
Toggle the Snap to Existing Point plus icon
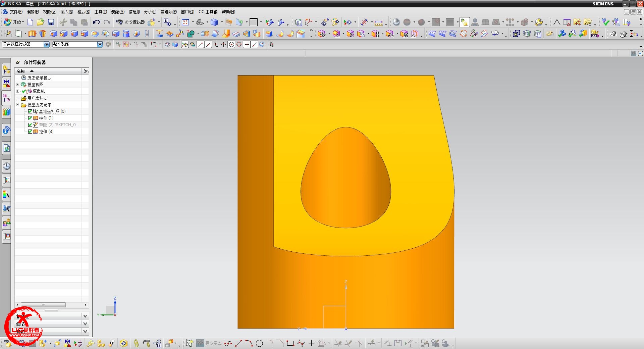tap(247, 45)
